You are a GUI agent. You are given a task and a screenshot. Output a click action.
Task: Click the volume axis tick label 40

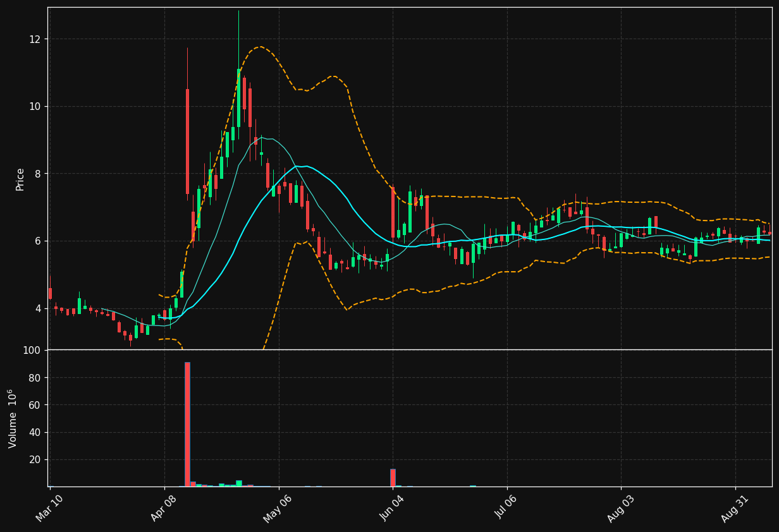coord(34,432)
